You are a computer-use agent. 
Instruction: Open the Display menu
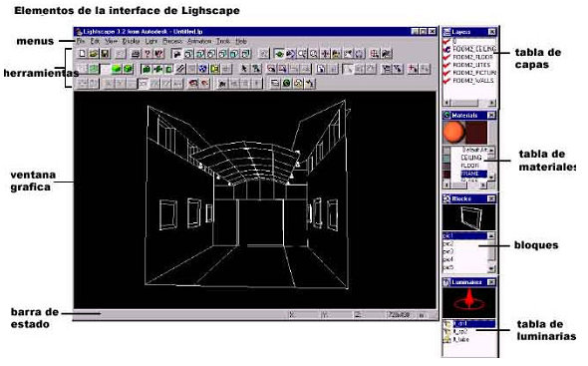132,41
